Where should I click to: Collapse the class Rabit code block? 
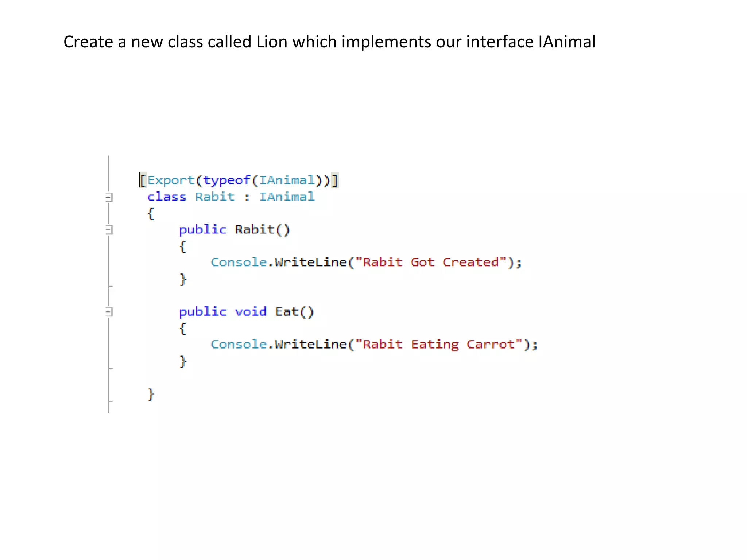pyautogui.click(x=108, y=197)
